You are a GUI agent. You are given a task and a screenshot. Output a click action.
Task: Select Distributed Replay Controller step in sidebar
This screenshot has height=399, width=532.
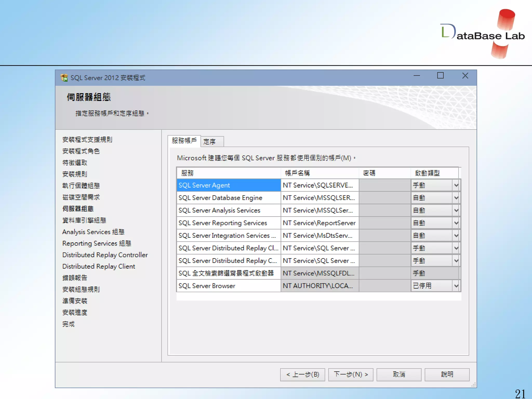coord(105,255)
